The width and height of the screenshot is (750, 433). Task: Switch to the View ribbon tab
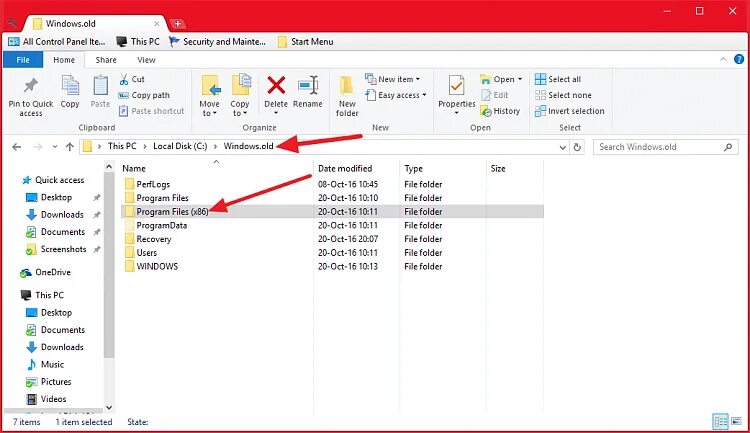click(x=146, y=60)
